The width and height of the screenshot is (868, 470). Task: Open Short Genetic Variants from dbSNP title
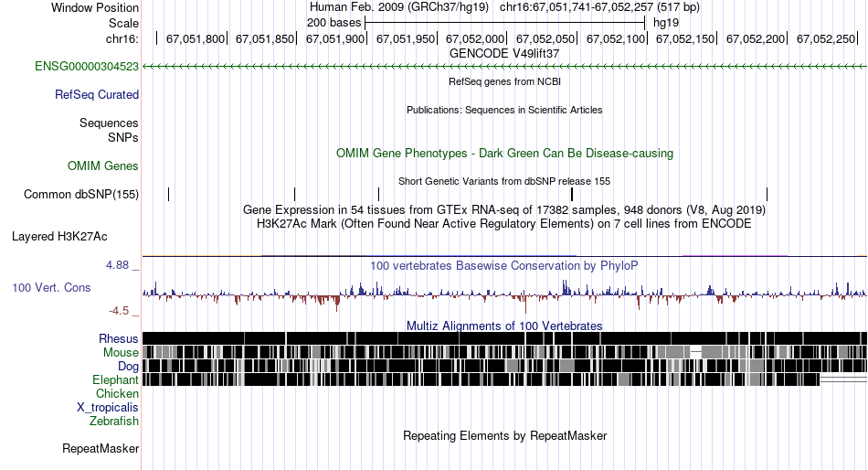pos(504,181)
